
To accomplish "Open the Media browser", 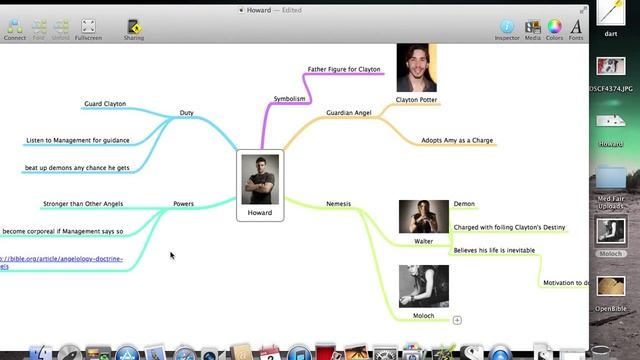I will 533,30.
